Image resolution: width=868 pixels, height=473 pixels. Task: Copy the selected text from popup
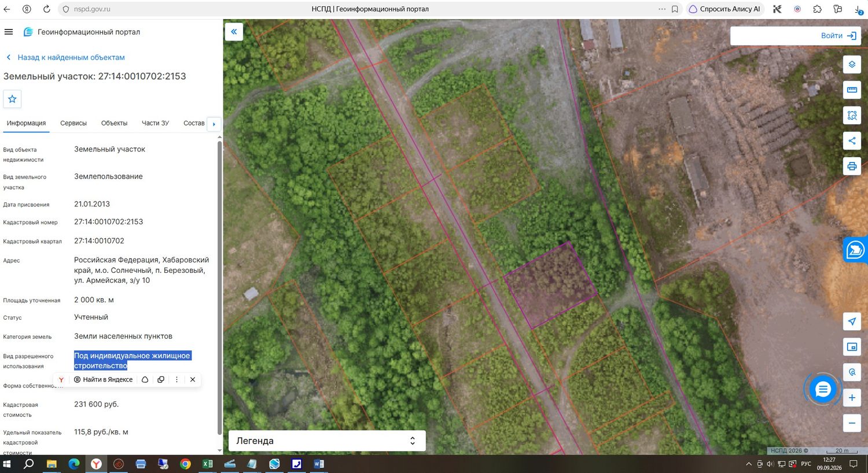[161, 379]
